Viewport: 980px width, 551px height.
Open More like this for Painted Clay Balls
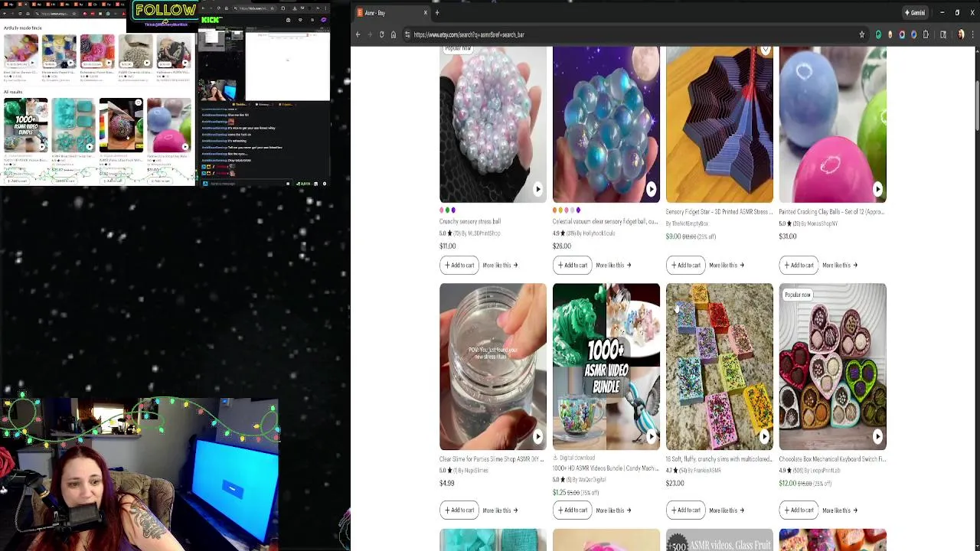tap(840, 265)
